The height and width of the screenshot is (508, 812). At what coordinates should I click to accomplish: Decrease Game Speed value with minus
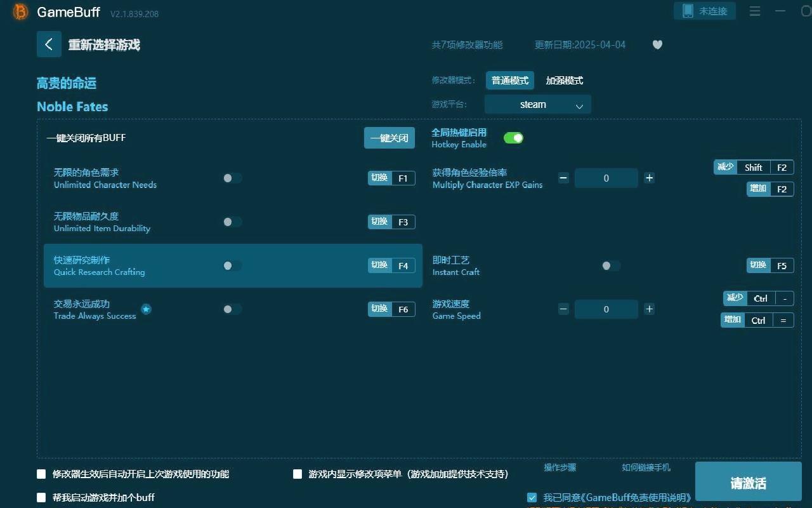[x=563, y=309]
